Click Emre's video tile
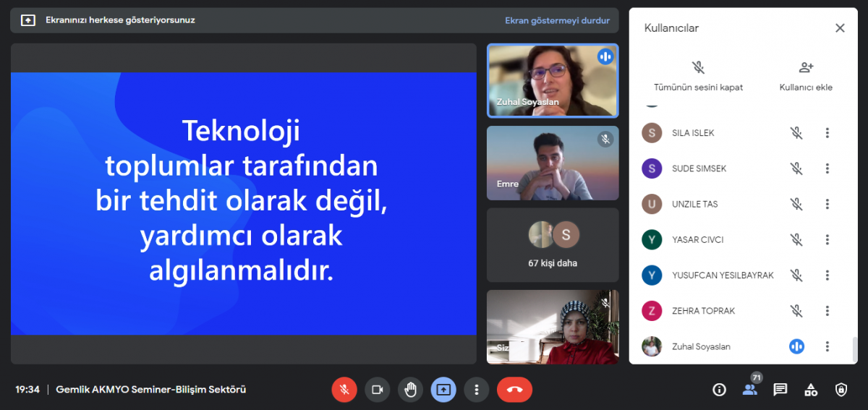The width and height of the screenshot is (868, 410). pos(553,163)
